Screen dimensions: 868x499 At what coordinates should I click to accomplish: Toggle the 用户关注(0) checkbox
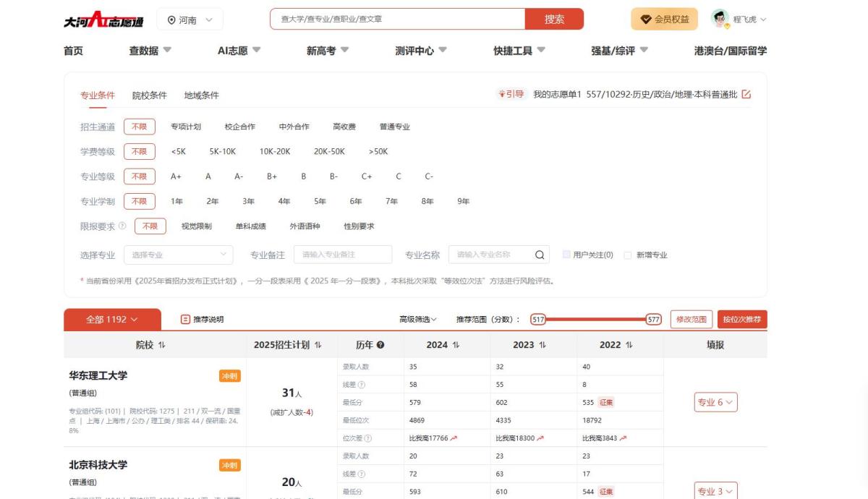point(566,255)
